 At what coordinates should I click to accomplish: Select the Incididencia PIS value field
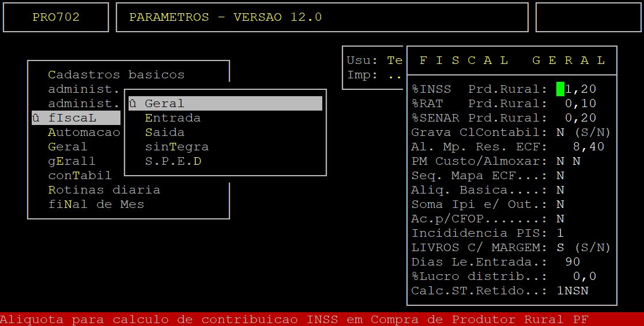click(560, 233)
